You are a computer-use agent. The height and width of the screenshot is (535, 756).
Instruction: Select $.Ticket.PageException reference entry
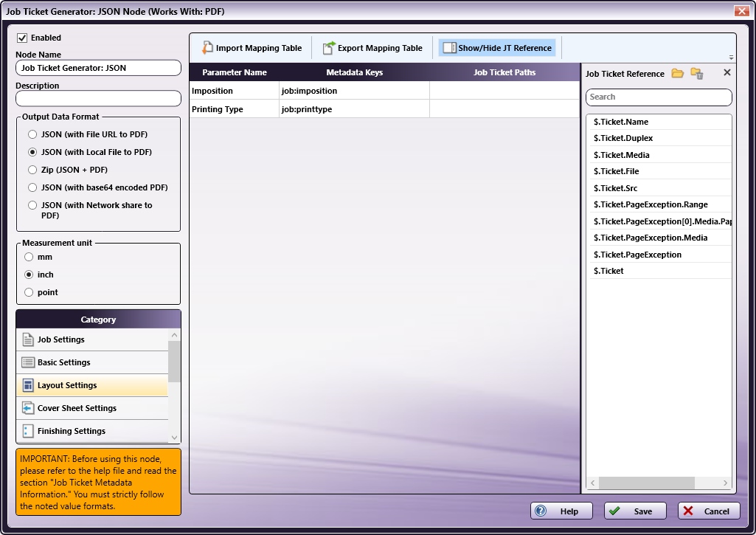(661, 255)
